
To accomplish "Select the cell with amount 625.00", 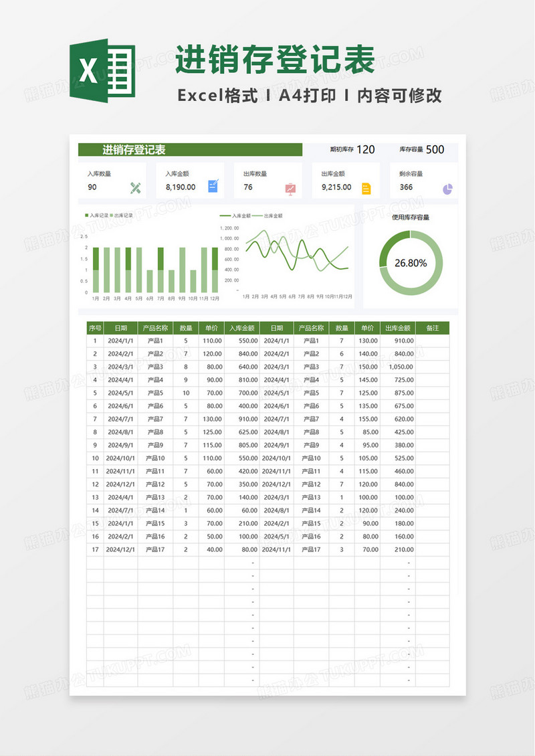I will pyautogui.click(x=241, y=432).
